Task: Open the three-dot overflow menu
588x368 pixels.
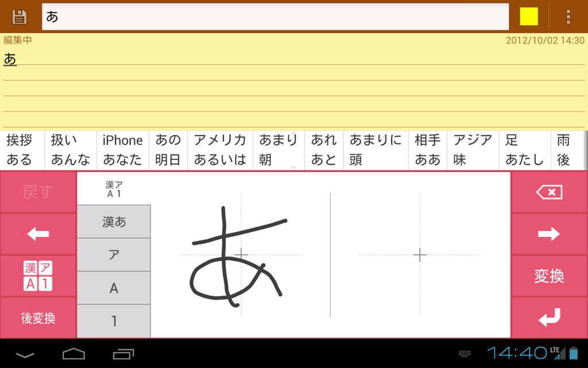Action: coord(568,17)
